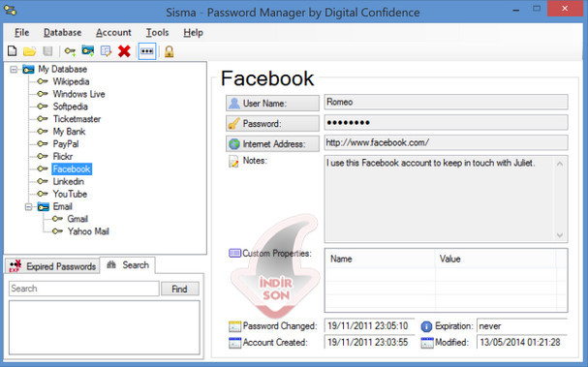Select Yahoo Mail in the tree

(88, 231)
